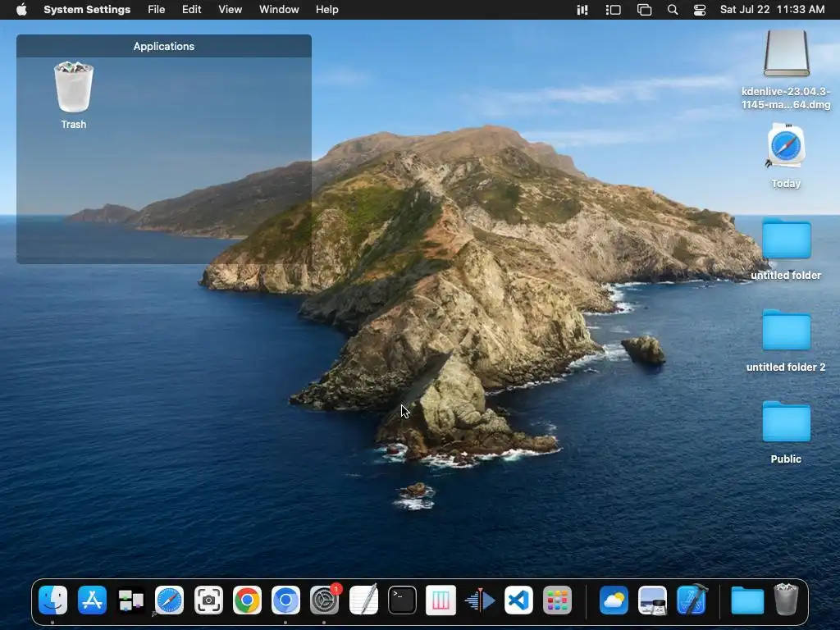Open Finder from the dock
This screenshot has width=840, height=630.
[53, 600]
